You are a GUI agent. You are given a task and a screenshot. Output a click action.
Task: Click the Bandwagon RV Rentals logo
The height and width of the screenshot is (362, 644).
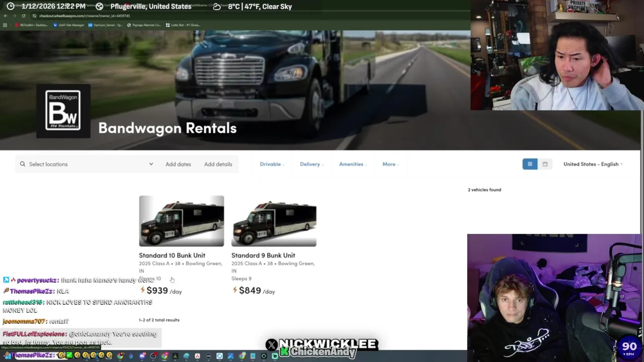coord(63,111)
